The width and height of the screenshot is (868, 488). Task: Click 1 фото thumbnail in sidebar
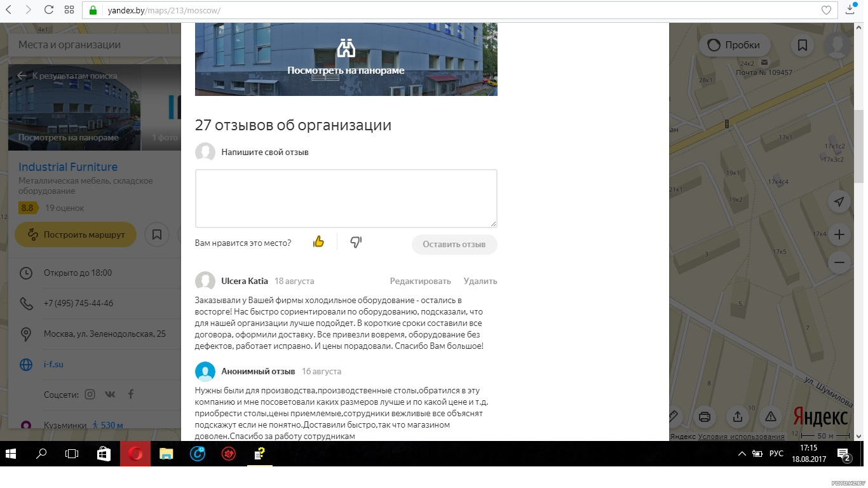(161, 107)
